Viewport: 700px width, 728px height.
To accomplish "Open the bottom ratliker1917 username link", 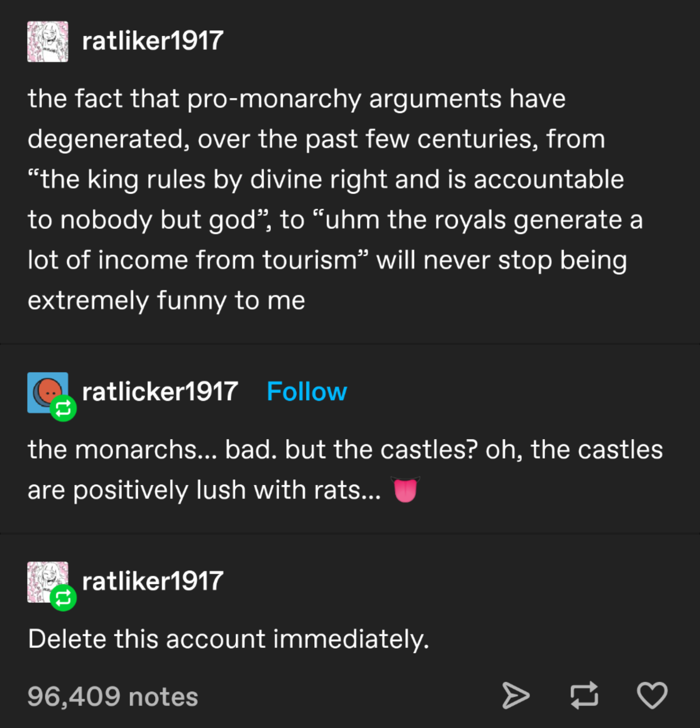I will pyautogui.click(x=153, y=581).
